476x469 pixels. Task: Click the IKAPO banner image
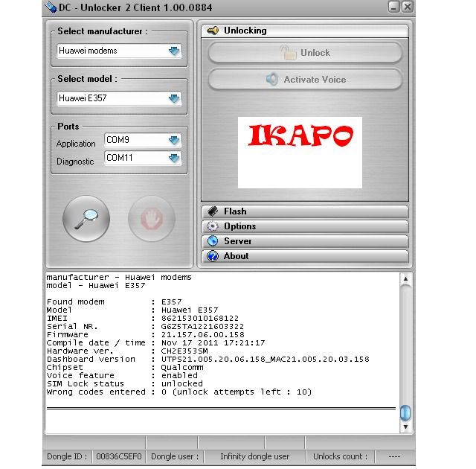[300, 153]
